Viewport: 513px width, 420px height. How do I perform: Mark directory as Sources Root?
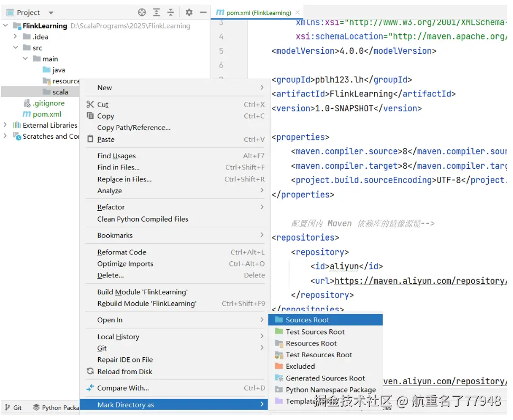(x=326, y=320)
